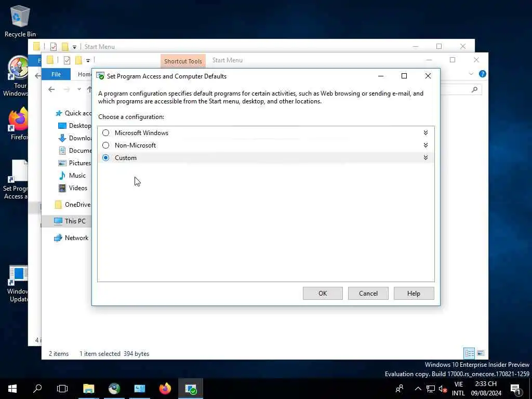This screenshot has width=532, height=399.
Task: Go back in the Explorer window
Action: 51,89
